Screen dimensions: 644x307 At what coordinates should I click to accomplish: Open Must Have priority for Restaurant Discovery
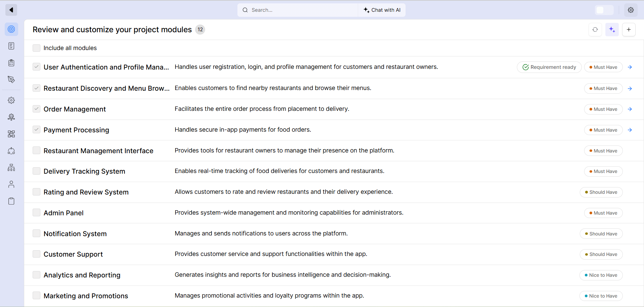pos(603,88)
